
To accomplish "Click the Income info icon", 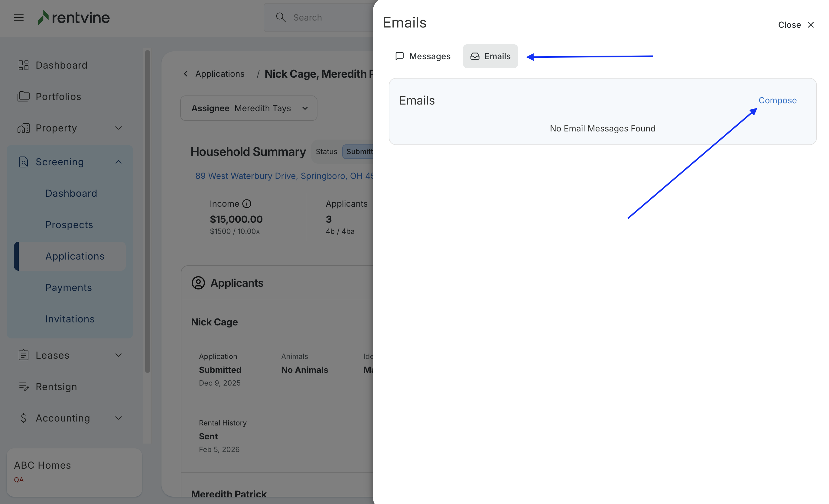I will point(247,204).
